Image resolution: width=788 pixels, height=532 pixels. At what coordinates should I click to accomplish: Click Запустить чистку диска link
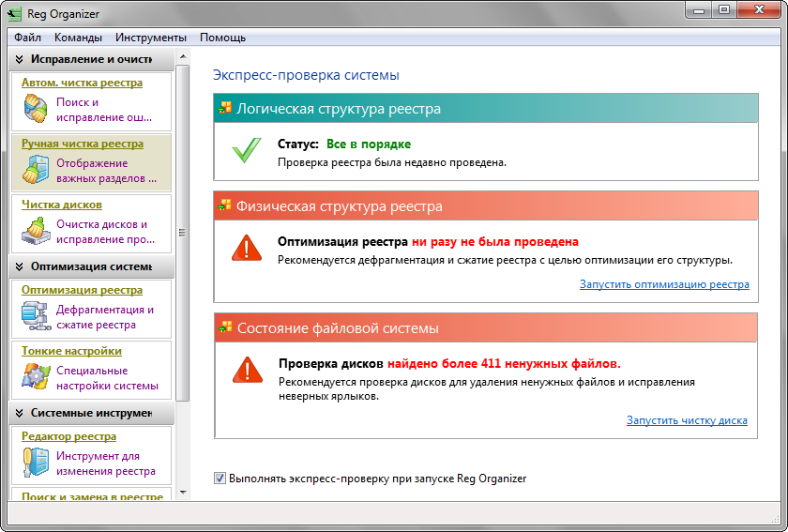click(x=687, y=419)
